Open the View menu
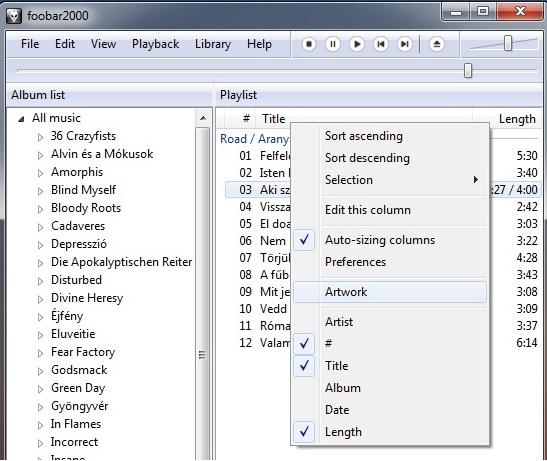 [x=103, y=44]
